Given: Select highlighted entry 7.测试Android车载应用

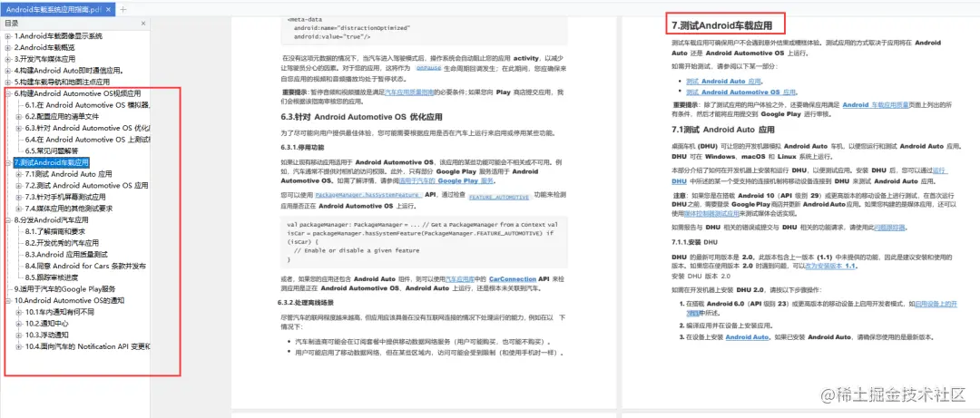Looking at the screenshot, I should coord(51,162).
